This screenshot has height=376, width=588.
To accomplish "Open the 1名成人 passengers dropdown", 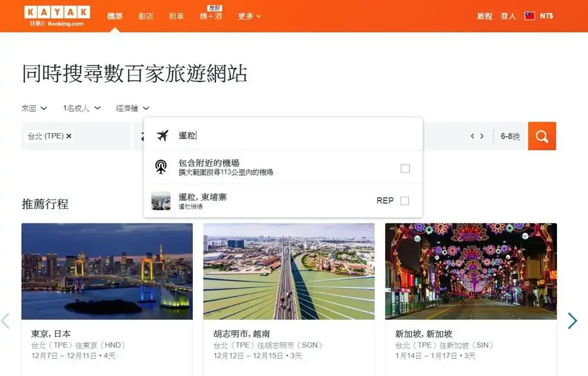I will click(82, 108).
